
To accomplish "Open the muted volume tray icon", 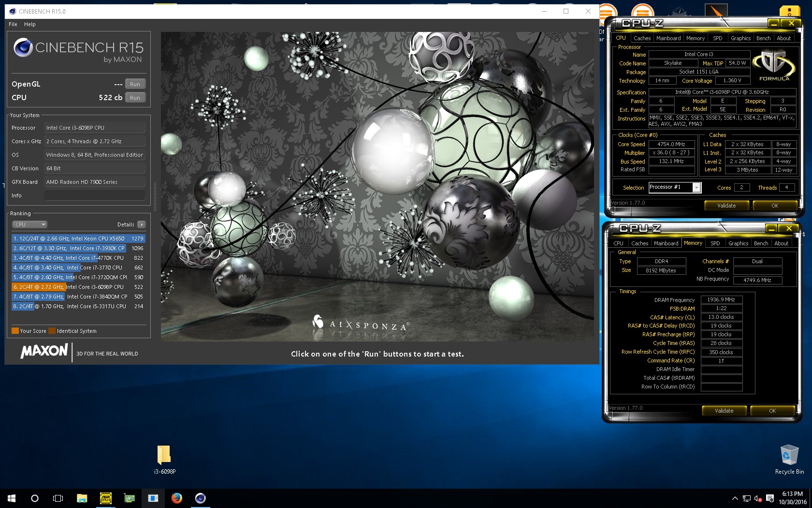I will click(x=758, y=498).
